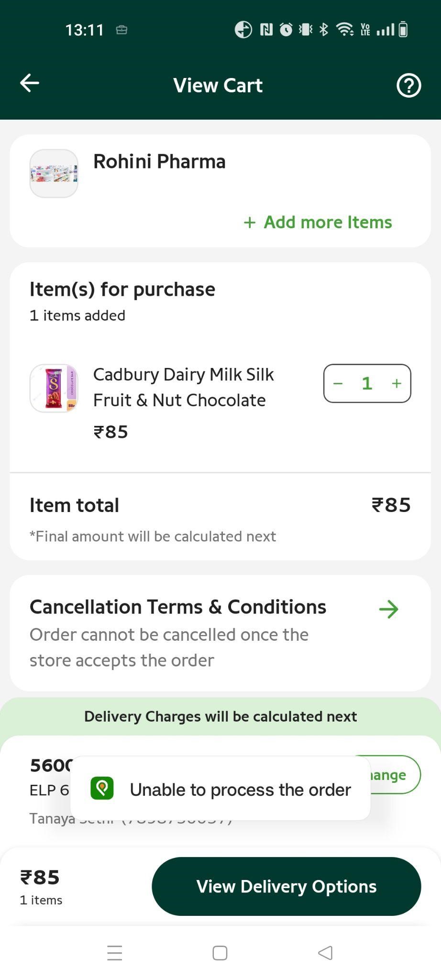Tap the alarm clock status icon
Screen dimensions: 441x980
click(286, 30)
